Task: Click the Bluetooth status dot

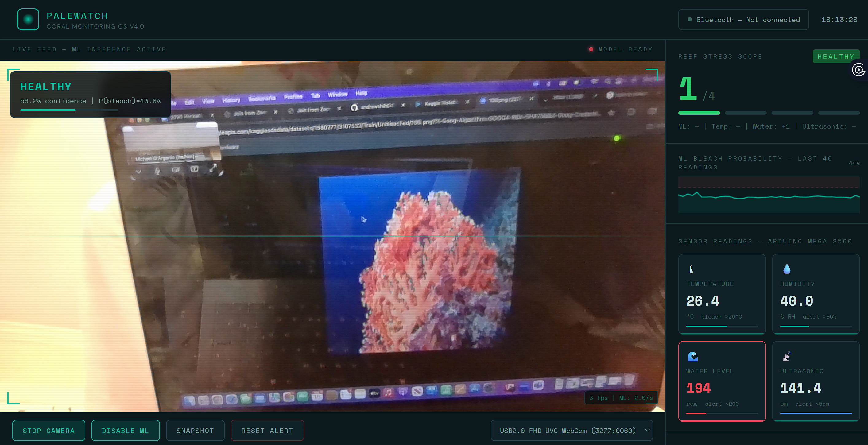Action: tap(689, 20)
